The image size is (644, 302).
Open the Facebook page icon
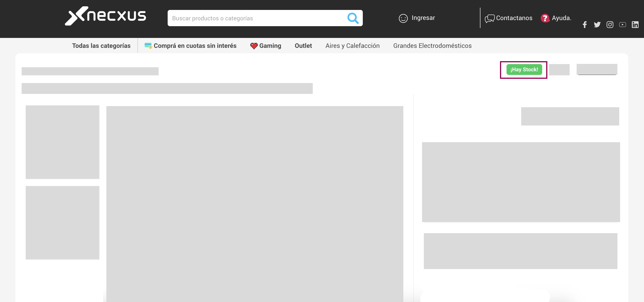tap(585, 25)
